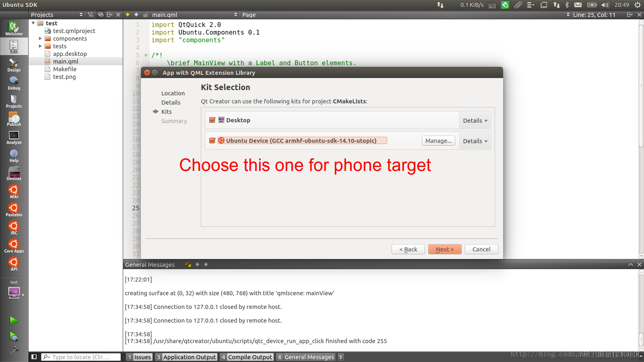Expand the components folder

(x=40, y=39)
